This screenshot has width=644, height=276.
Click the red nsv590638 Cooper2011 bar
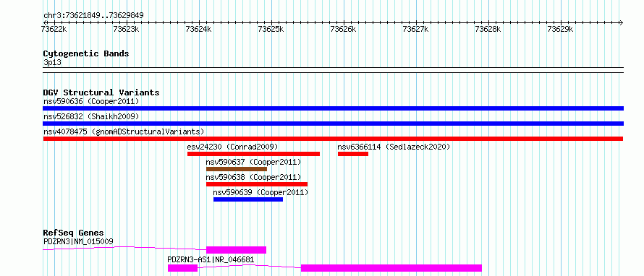coord(257,184)
